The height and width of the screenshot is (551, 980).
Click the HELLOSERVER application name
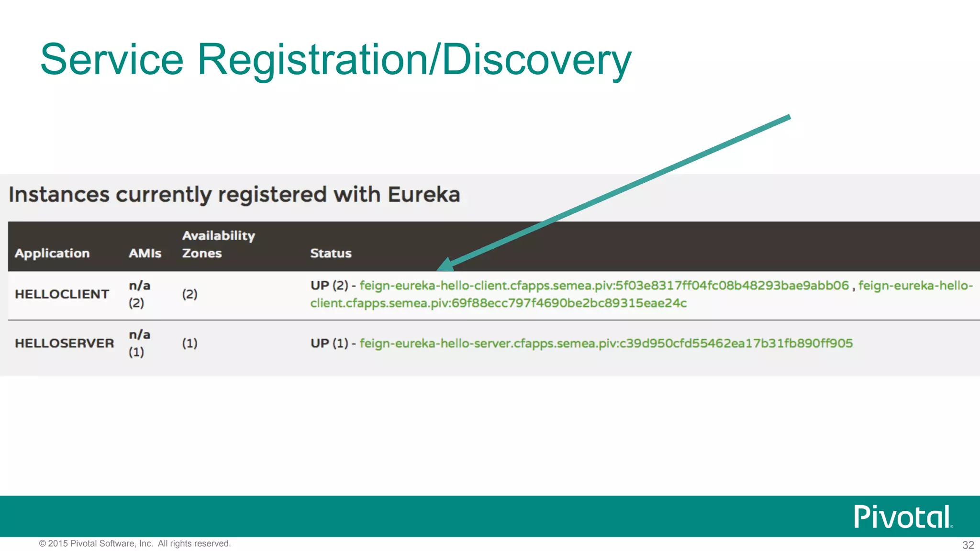click(x=64, y=343)
